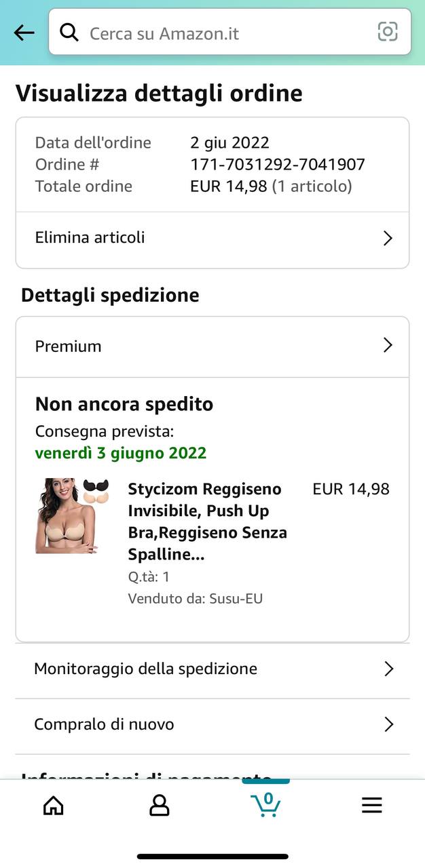This screenshot has height=868, width=425.
Task: Open the hamburger menu icon
Action: coord(371,805)
